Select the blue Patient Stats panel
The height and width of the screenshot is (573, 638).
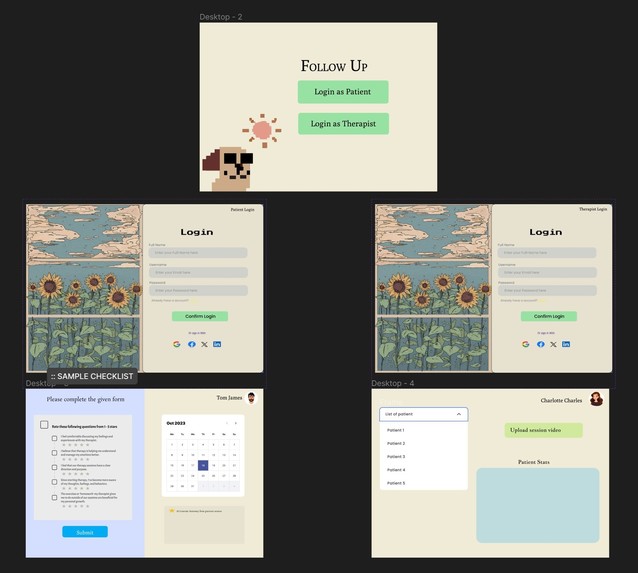(x=537, y=505)
